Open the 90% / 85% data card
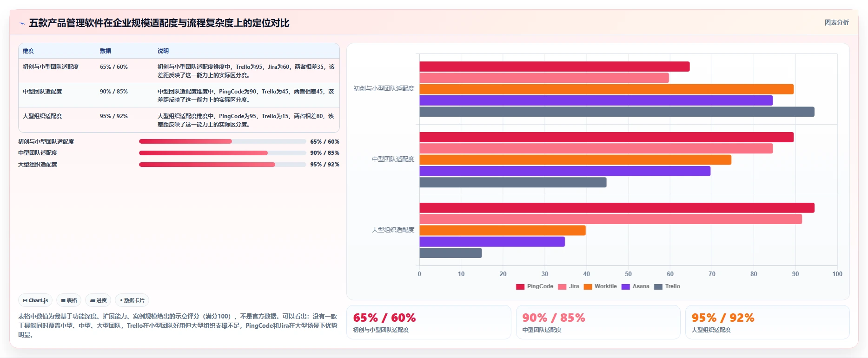The width and height of the screenshot is (868, 358). pyautogui.click(x=598, y=322)
